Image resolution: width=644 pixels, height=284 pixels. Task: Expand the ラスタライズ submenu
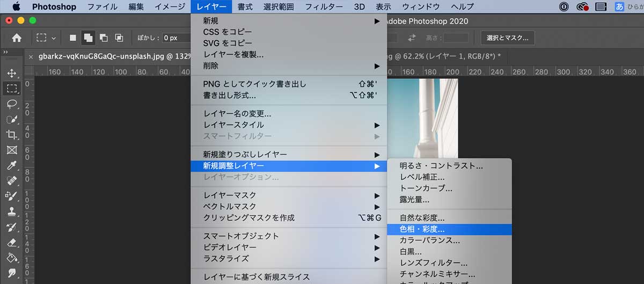289,259
